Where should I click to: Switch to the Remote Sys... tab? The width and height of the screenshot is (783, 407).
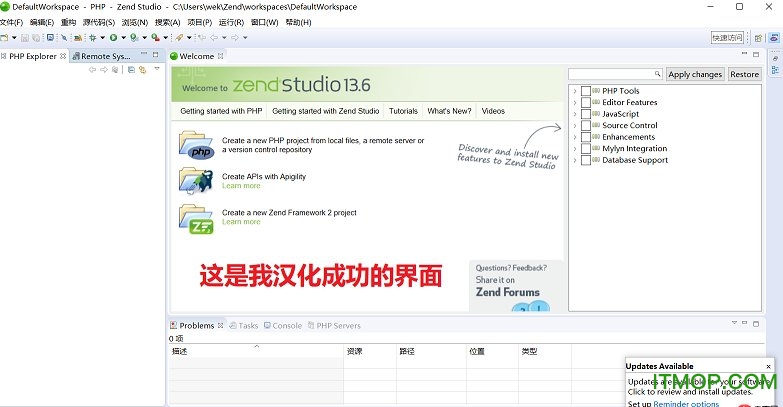[x=101, y=56]
